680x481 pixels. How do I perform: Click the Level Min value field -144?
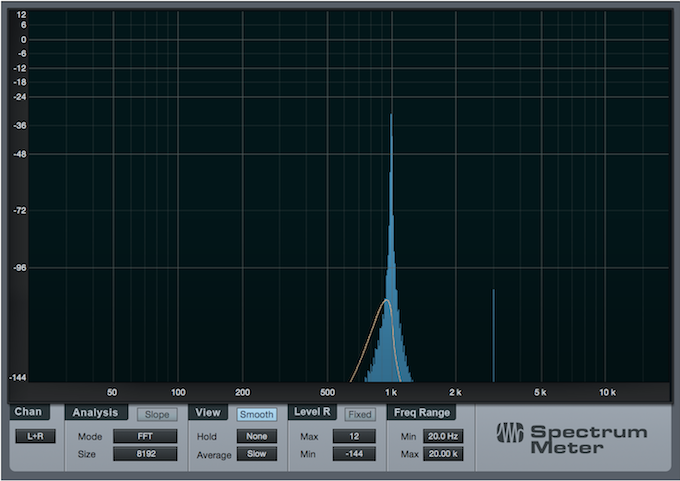354,454
